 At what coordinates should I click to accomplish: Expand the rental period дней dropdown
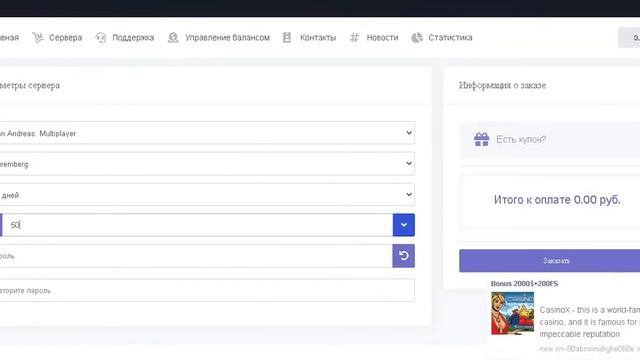(207, 195)
